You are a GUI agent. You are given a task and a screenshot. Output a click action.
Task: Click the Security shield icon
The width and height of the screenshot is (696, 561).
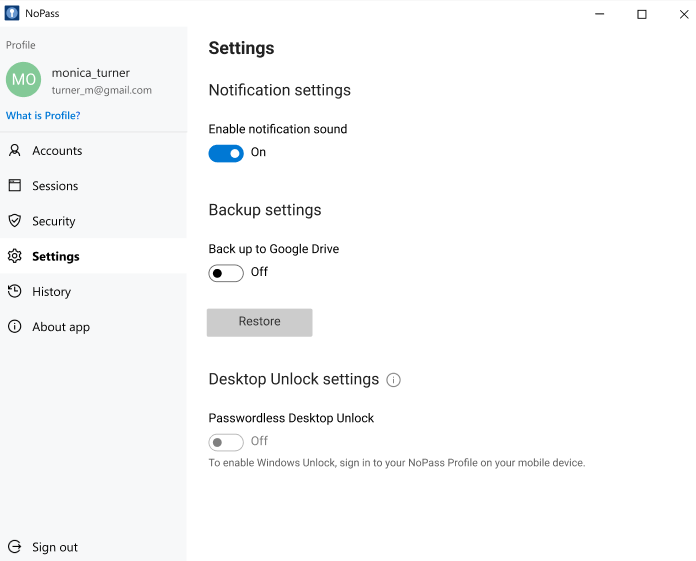click(x=15, y=221)
